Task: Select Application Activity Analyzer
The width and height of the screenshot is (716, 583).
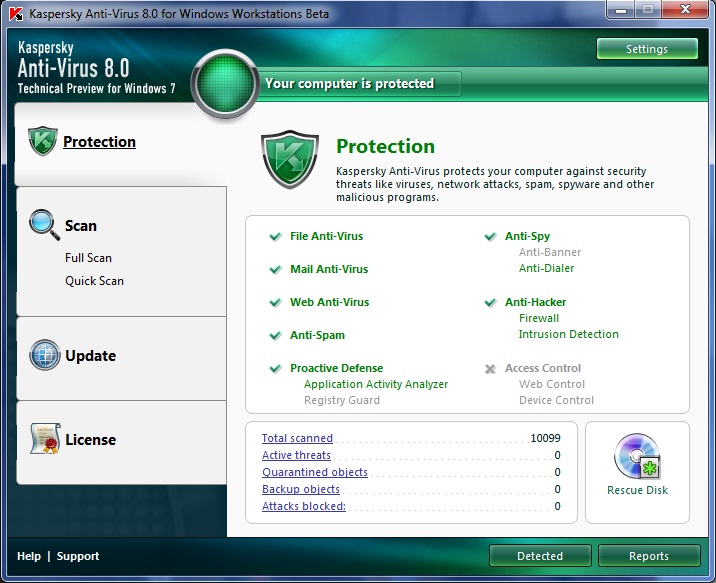Action: pos(376,384)
